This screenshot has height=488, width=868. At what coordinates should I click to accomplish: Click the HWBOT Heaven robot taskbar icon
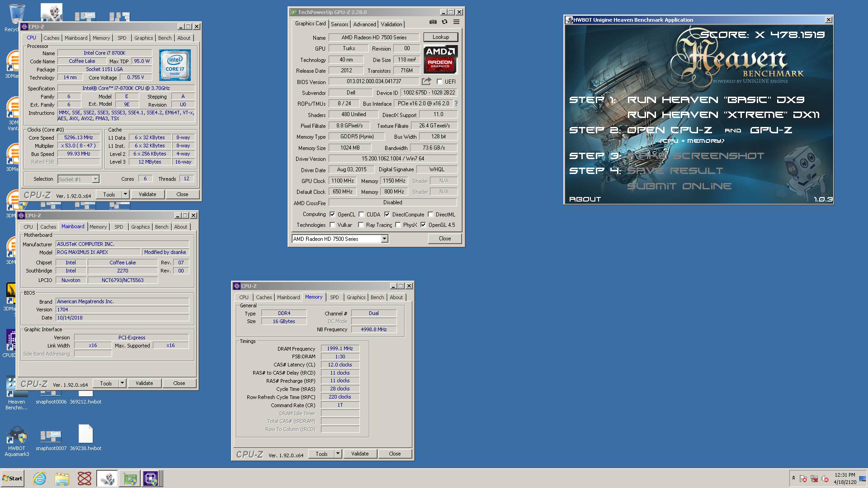[107, 479]
